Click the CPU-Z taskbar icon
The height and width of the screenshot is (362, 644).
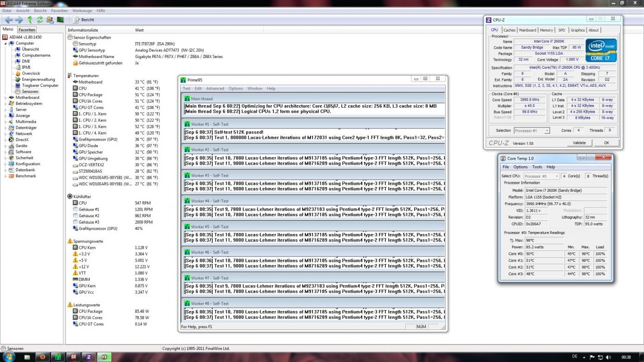(88, 357)
